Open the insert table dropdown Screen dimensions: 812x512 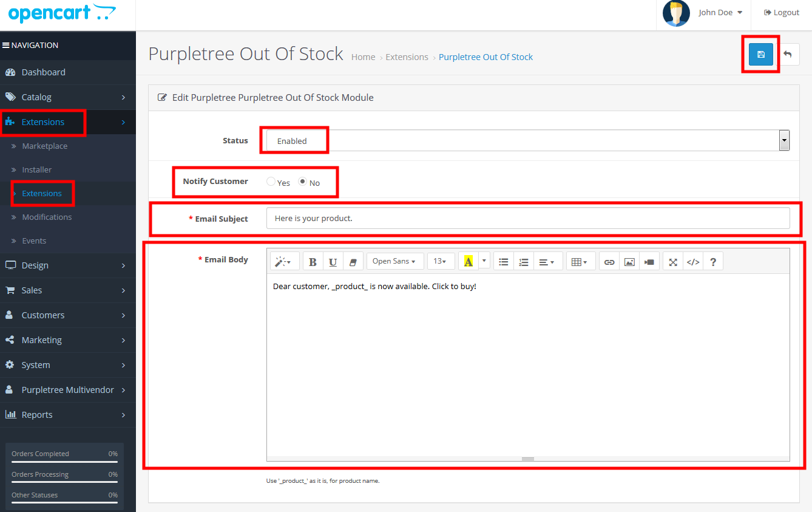click(x=581, y=262)
